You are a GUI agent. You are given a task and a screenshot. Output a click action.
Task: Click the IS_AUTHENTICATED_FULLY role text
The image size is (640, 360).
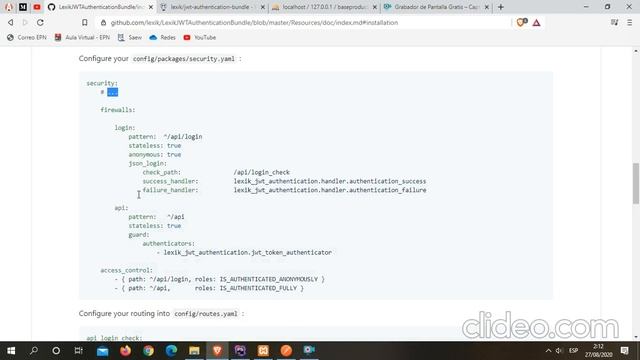pos(258,288)
